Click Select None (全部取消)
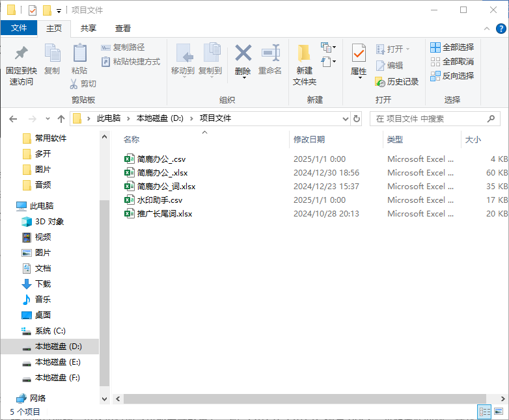Screen dimensions: 509x420 coord(452,62)
